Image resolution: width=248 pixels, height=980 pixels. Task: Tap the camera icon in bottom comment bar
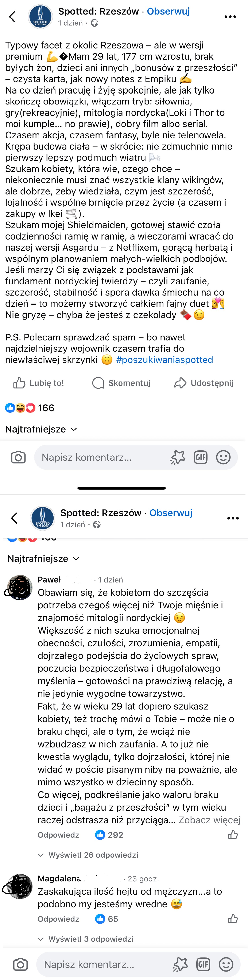point(20,964)
